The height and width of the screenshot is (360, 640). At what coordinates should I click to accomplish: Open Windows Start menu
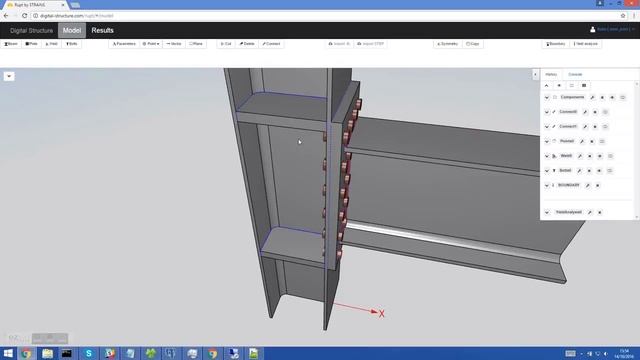[8, 353]
